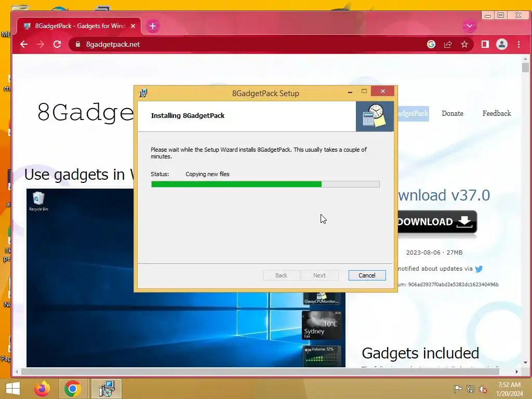Image resolution: width=532 pixels, height=399 pixels.
Task: Open the Feedback page link
Action: pos(497,114)
